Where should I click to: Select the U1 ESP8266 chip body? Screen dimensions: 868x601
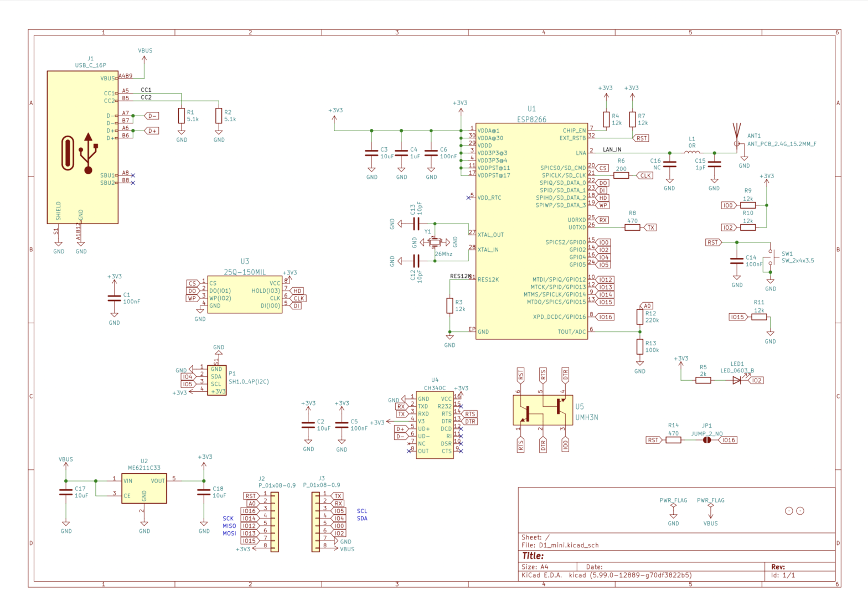531,231
